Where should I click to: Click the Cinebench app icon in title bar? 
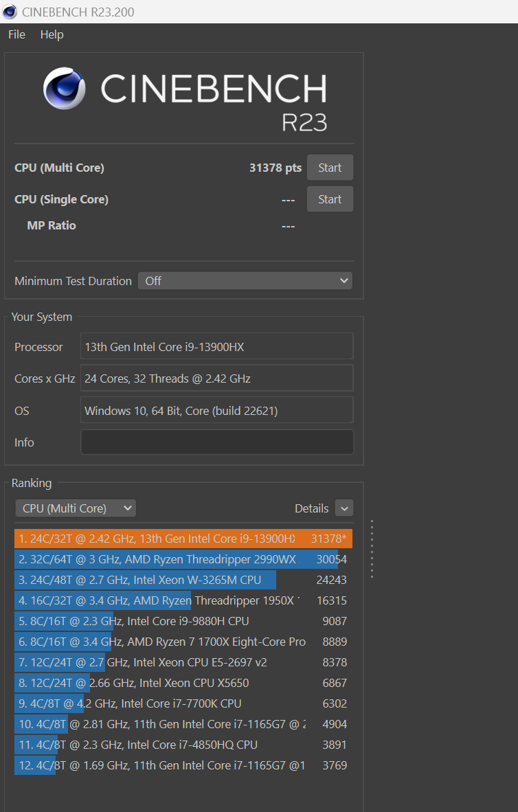(10, 12)
